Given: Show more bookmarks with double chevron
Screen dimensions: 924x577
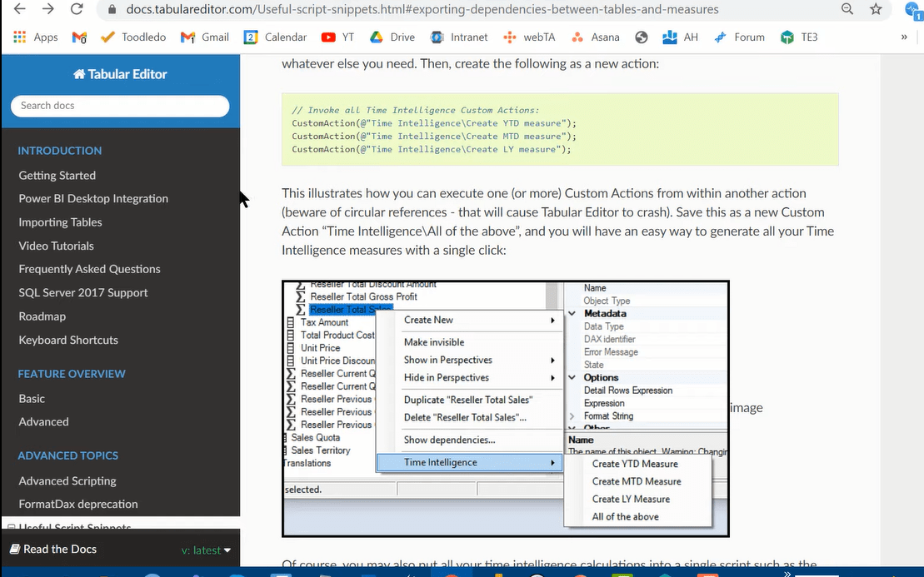Looking at the screenshot, I should point(904,37).
